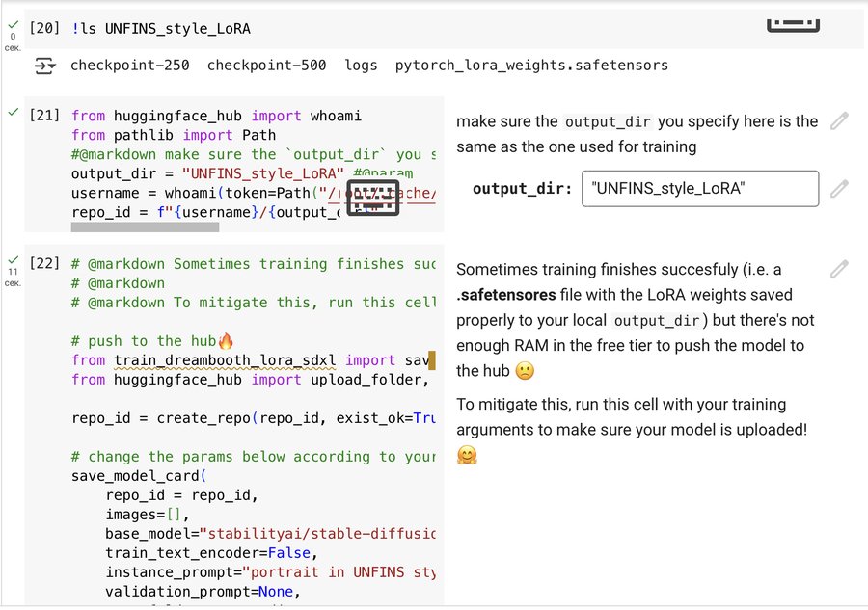Click the keyboard icon at the top right

tap(793, 23)
